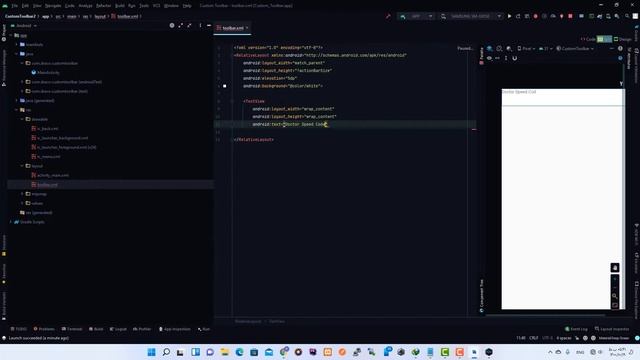This screenshot has height=360, width=640.
Task: Open the App Inspection tool window
Action: (175, 329)
